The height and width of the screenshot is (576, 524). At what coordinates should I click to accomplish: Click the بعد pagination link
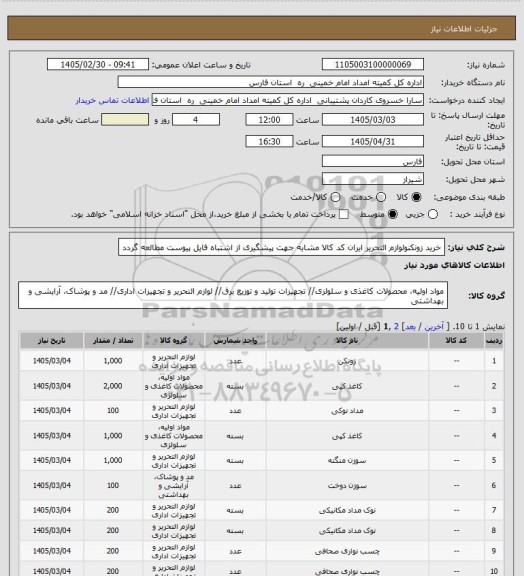click(x=410, y=327)
